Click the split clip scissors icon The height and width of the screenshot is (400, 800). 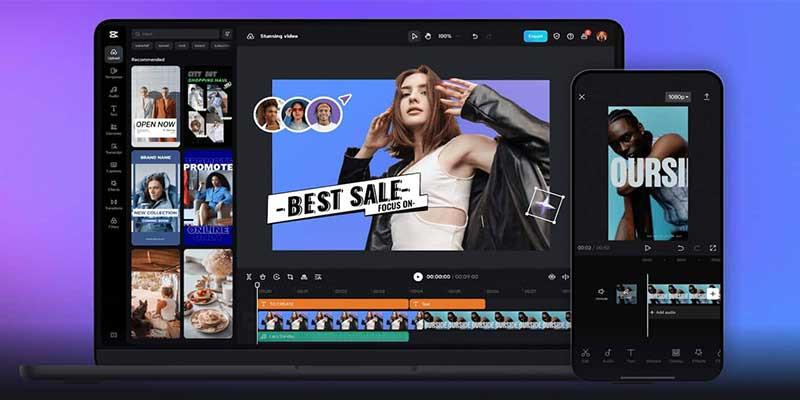coord(249,276)
